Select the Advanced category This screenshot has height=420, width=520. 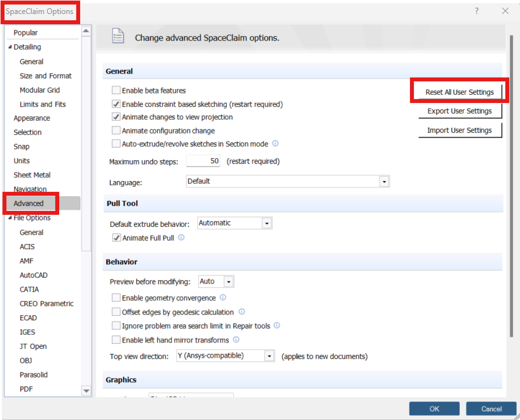tap(43, 203)
